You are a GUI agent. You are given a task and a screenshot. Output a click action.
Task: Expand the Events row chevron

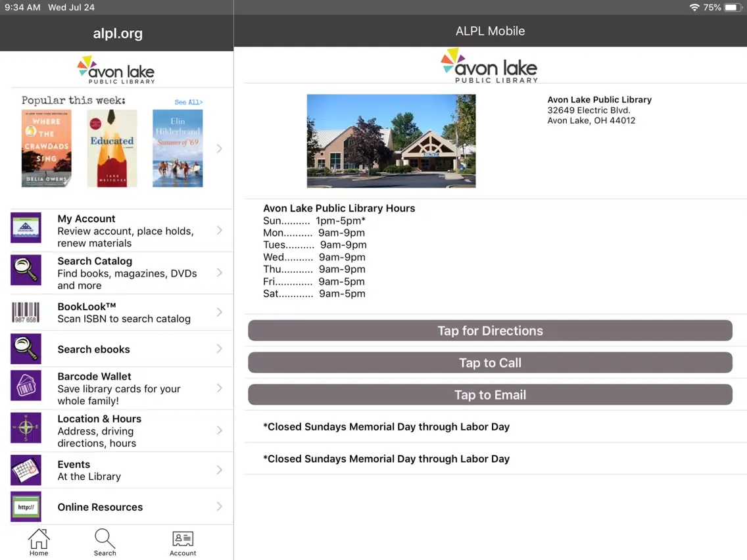click(219, 470)
